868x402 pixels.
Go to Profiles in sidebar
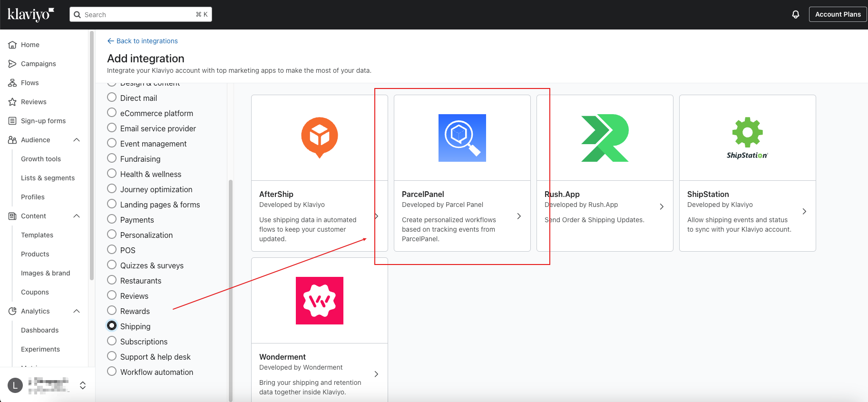33,197
